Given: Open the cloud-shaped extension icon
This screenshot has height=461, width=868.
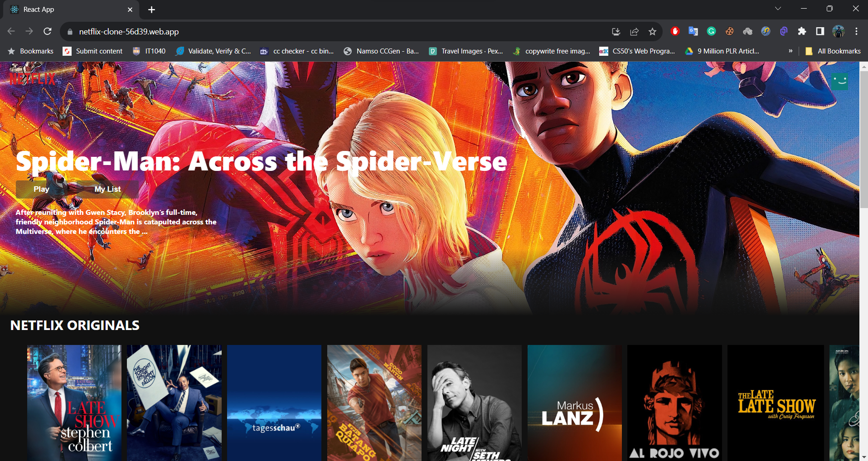Looking at the screenshot, I should [747, 31].
